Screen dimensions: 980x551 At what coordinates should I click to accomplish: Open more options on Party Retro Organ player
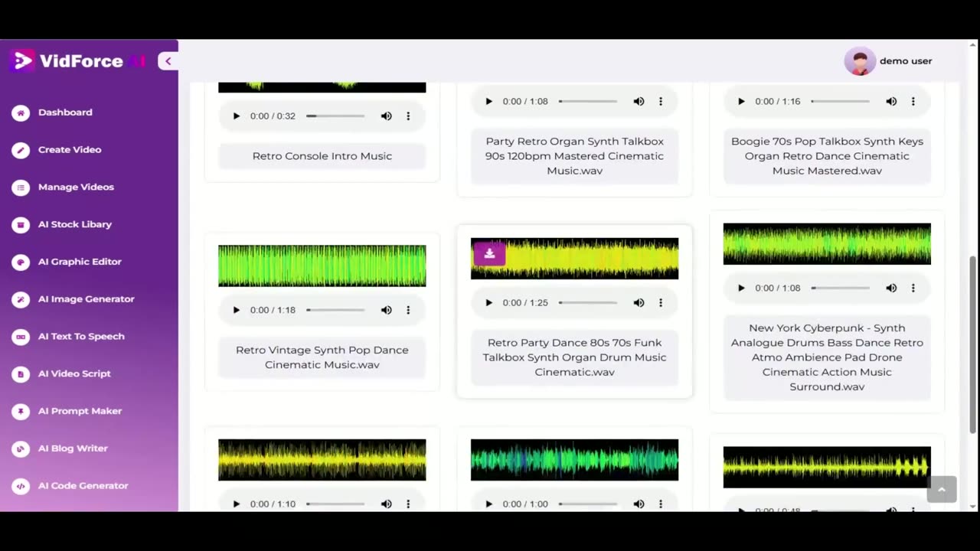click(x=661, y=102)
